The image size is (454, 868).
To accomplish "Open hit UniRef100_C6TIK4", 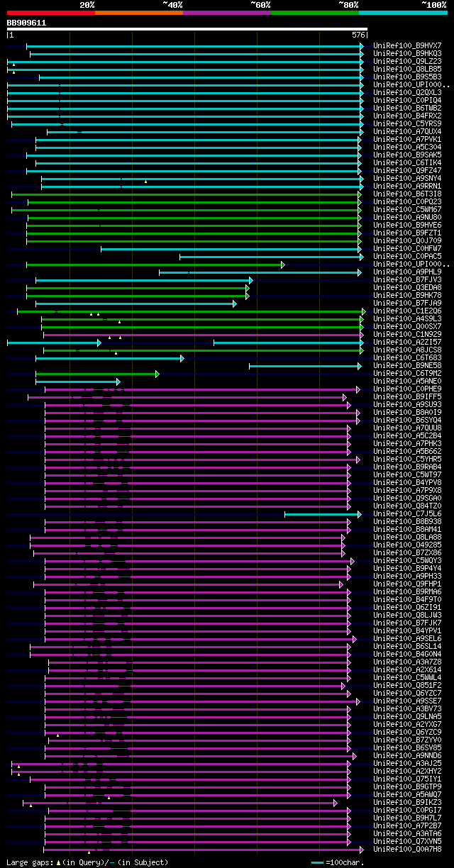I will click(408, 162).
